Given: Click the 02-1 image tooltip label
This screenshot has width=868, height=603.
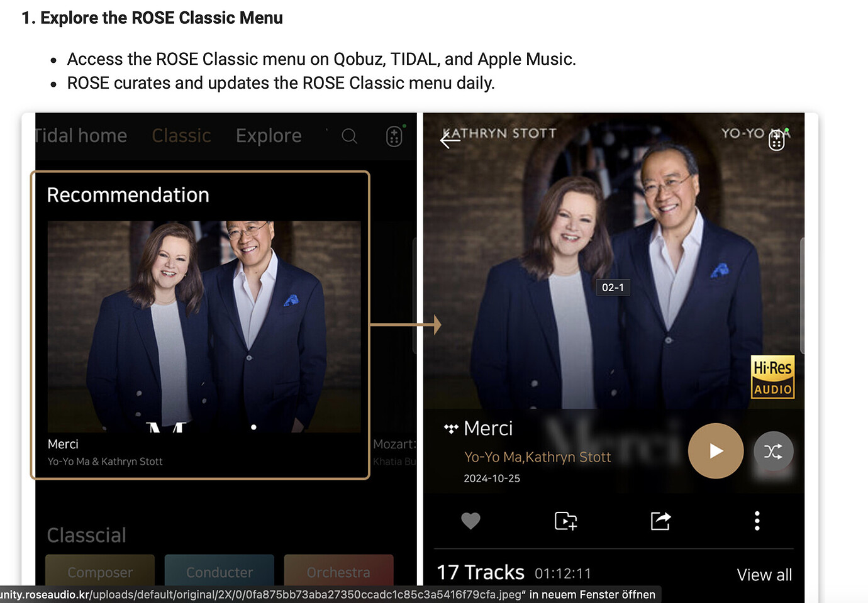Looking at the screenshot, I should (x=613, y=287).
